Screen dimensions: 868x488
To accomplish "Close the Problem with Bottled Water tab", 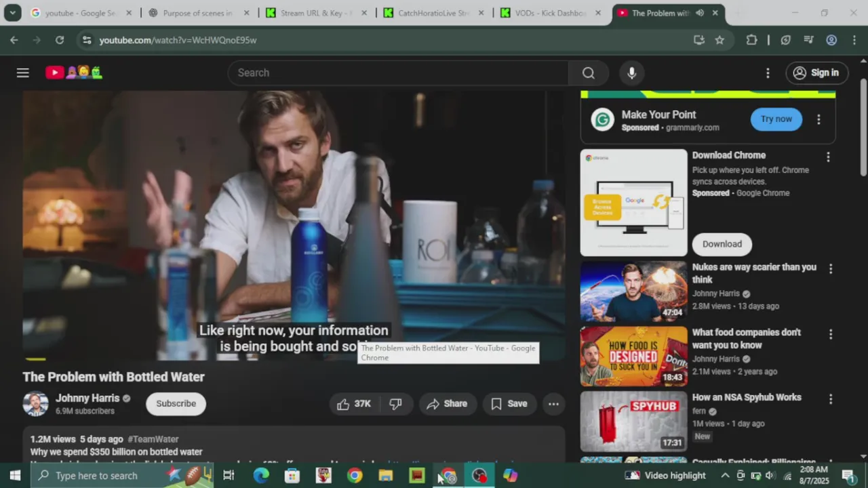I will (x=715, y=13).
